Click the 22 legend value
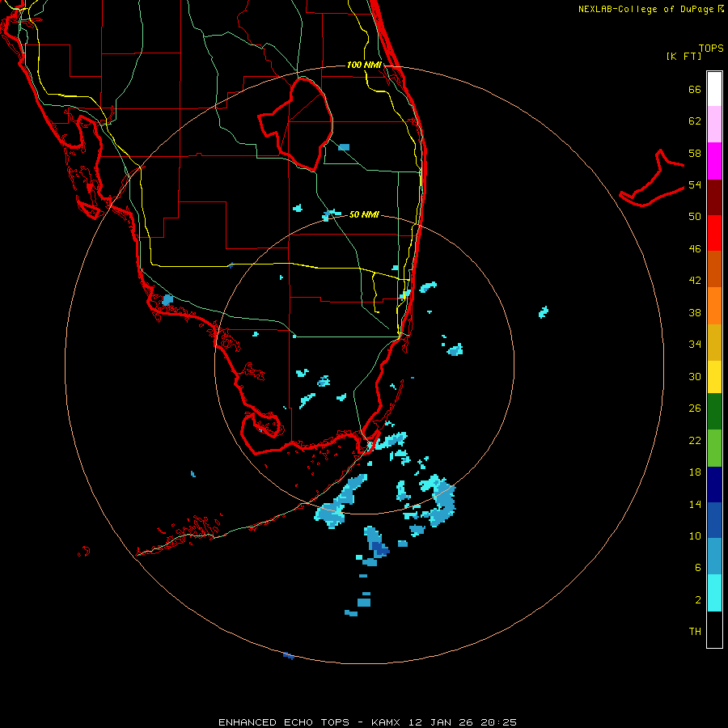The width and height of the screenshot is (728, 728). point(695,440)
